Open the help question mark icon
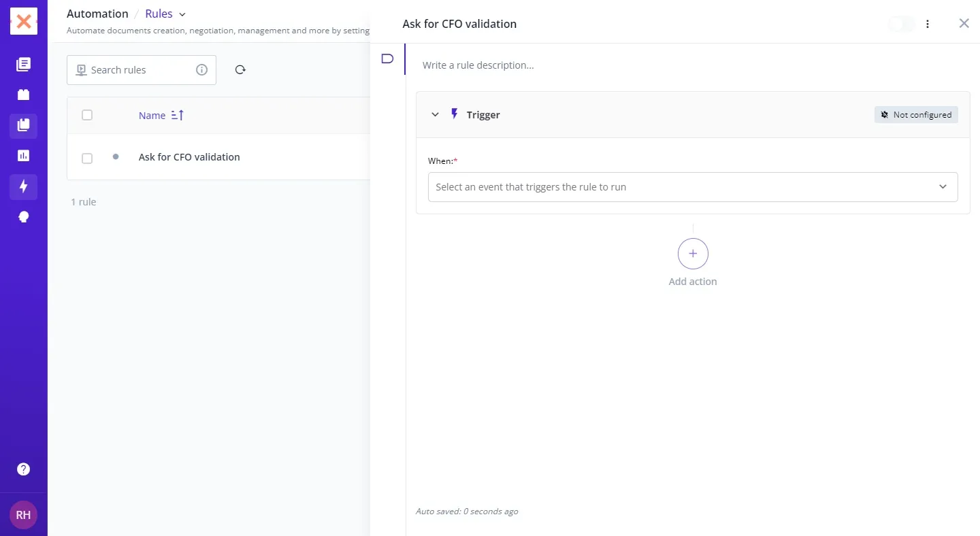980x536 pixels. (x=23, y=469)
